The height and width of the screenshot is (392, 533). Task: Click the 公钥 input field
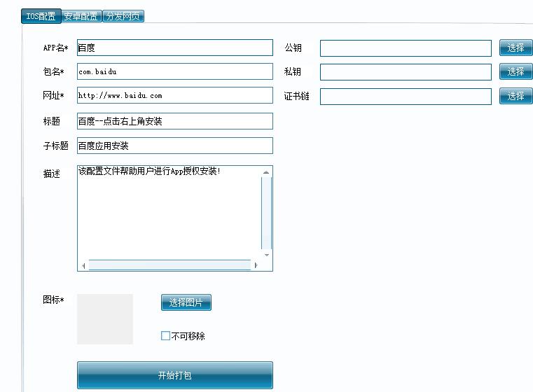tap(406, 48)
